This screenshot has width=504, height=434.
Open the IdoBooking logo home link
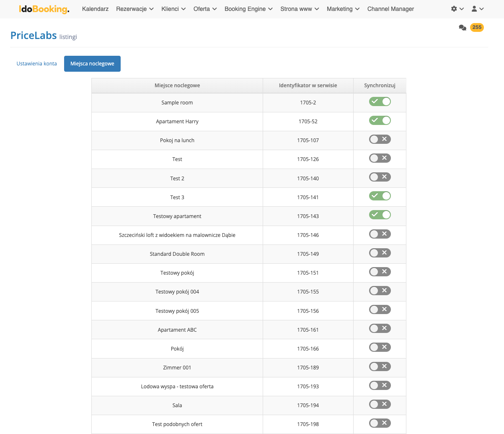[44, 9]
